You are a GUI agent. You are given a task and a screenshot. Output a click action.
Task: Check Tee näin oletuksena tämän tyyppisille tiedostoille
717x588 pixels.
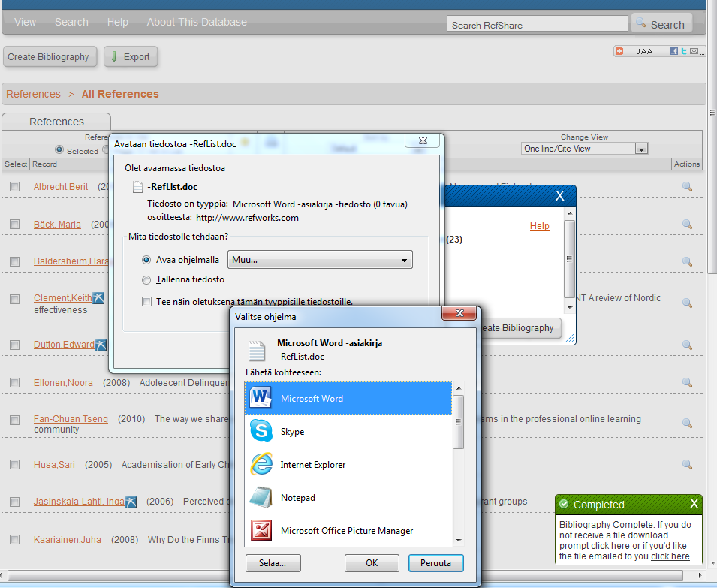tap(147, 301)
